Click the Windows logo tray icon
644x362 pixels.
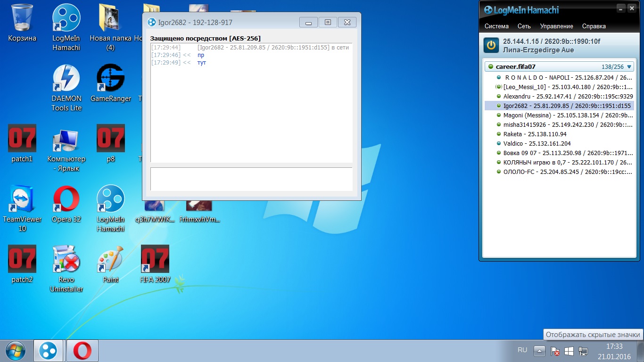(569, 351)
